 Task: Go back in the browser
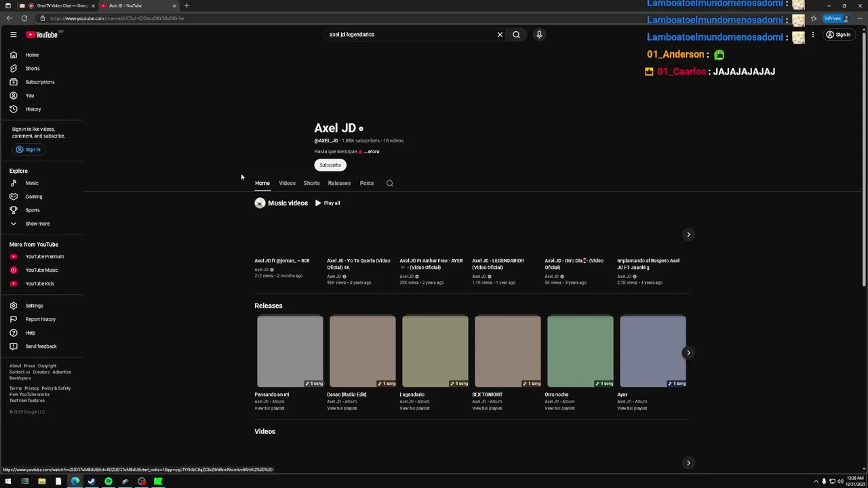pyautogui.click(x=9, y=18)
